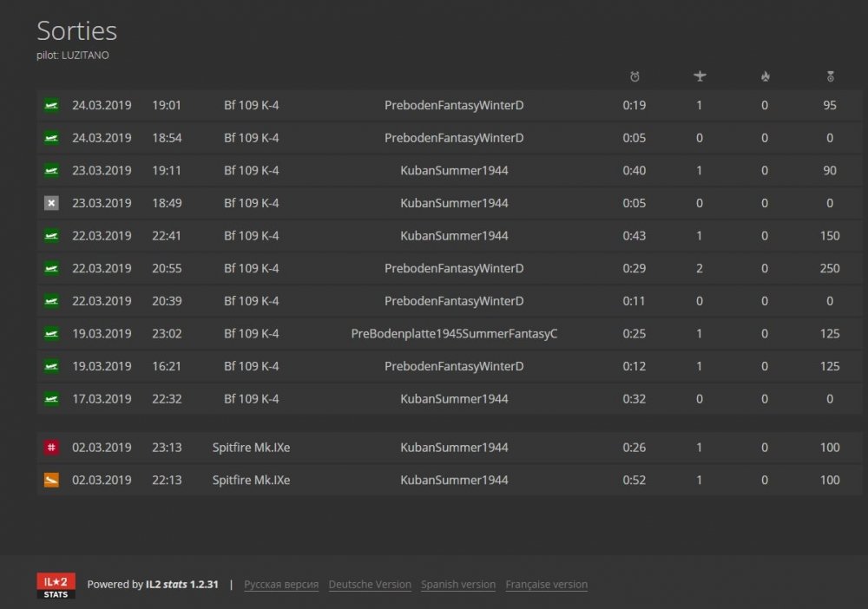Click the time 18:54 cell
The image size is (868, 609).
point(167,138)
